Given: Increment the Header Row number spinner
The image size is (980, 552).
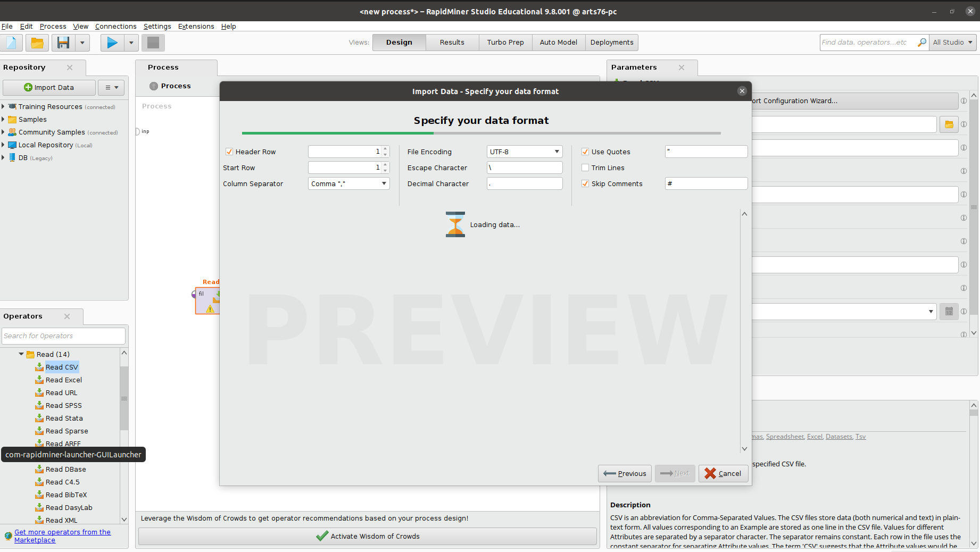Looking at the screenshot, I should [386, 149].
